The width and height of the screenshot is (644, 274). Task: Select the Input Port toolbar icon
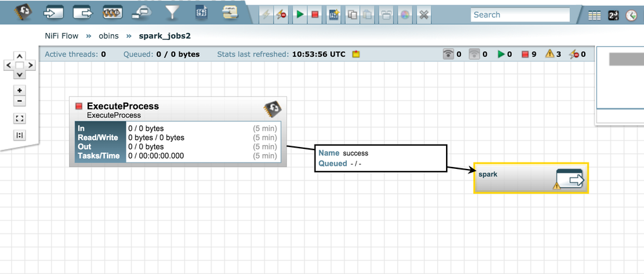point(54,12)
